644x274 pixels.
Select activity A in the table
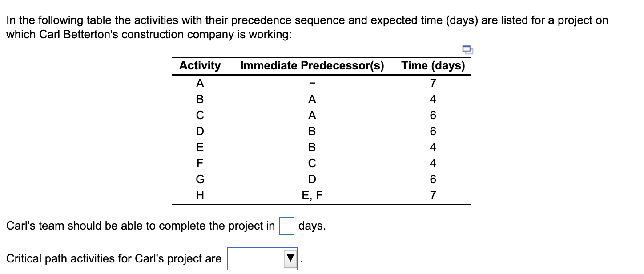(x=200, y=83)
